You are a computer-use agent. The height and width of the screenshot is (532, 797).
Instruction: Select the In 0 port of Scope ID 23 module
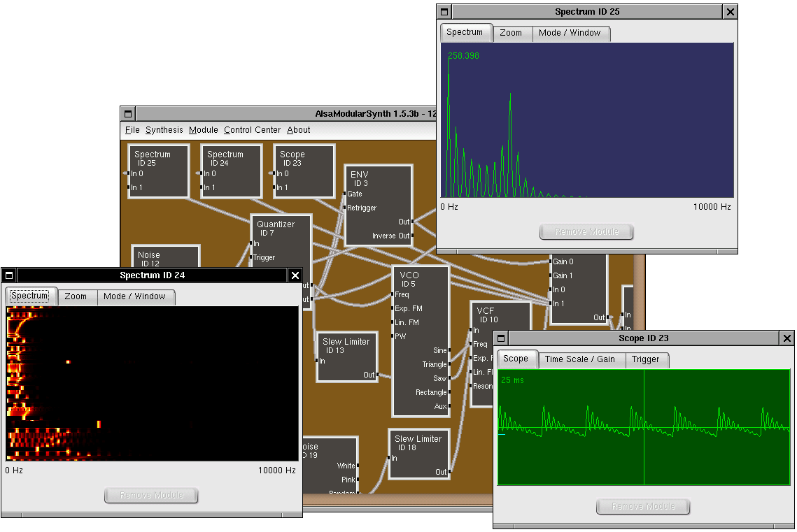(274, 173)
